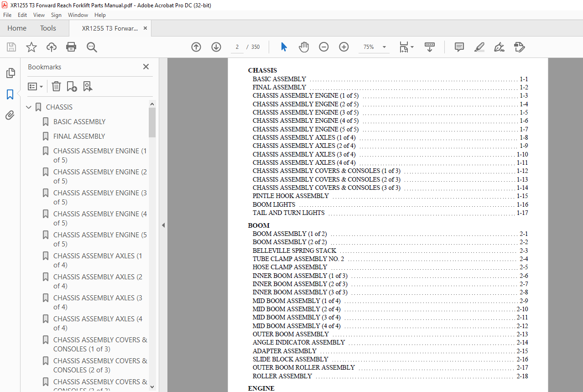Collapse the CHASSIS bookmark tree
The height and width of the screenshot is (392, 583).
click(29, 107)
